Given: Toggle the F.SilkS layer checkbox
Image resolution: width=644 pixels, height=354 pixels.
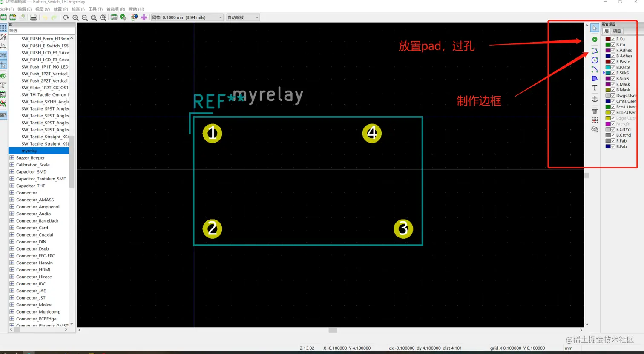Looking at the screenshot, I should [613, 73].
